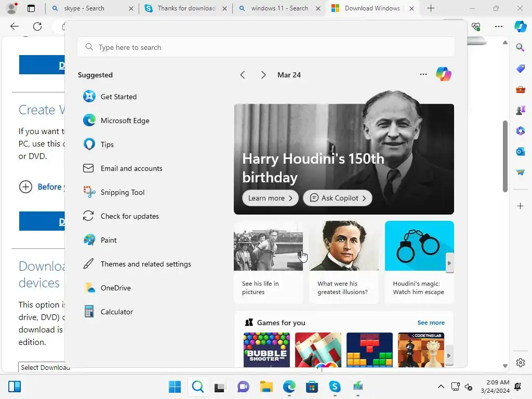Image resolution: width=532 pixels, height=399 pixels.
Task: Open the Chat app on taskbar
Action: (243, 387)
